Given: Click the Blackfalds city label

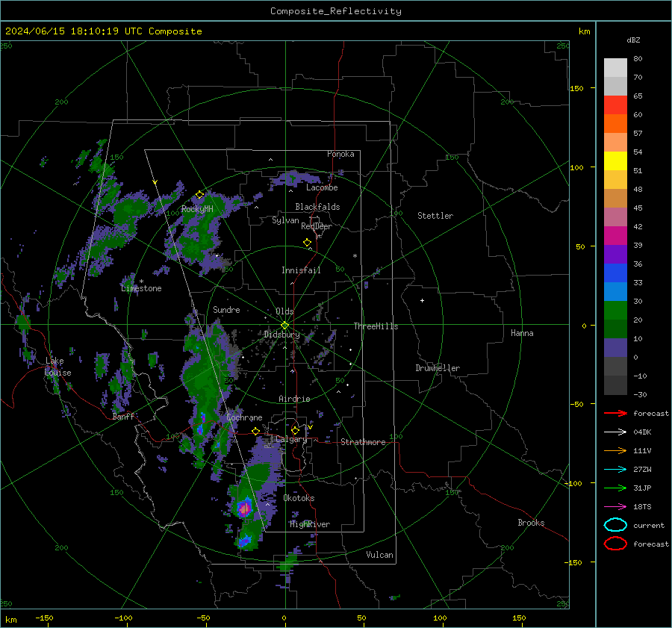Looking at the screenshot, I should 317,207.
